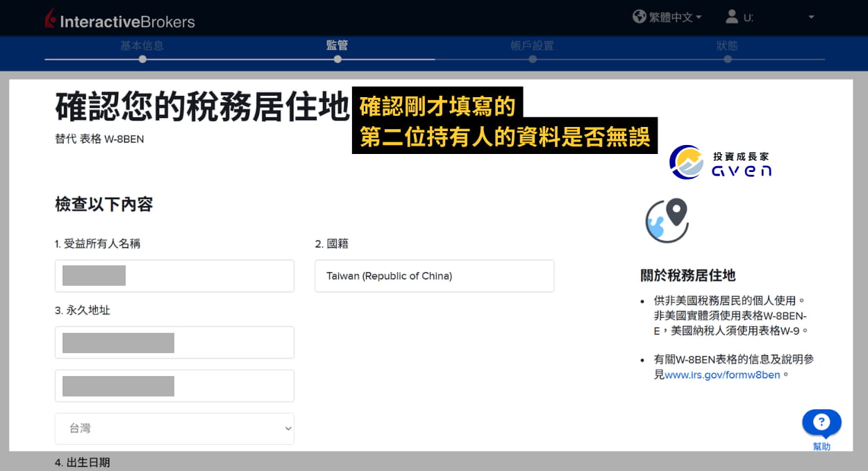
Task: Click the 4. 出生日期 label
Action: (x=82, y=462)
